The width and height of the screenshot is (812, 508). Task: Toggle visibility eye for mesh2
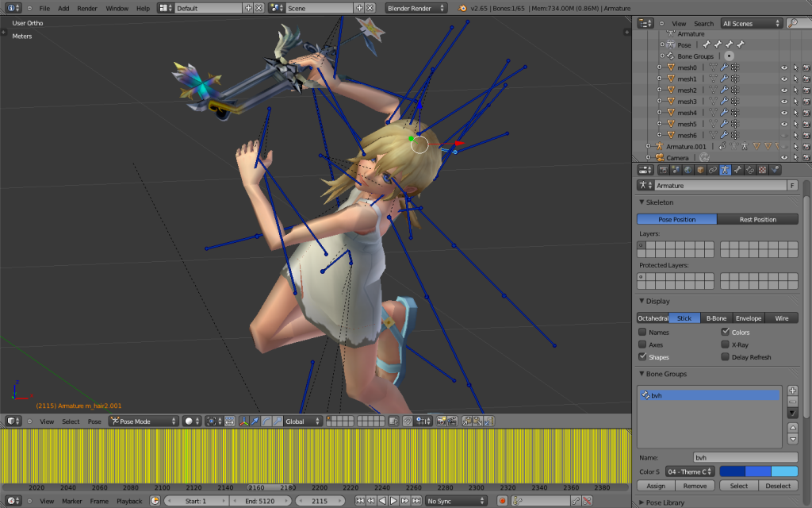coord(784,90)
